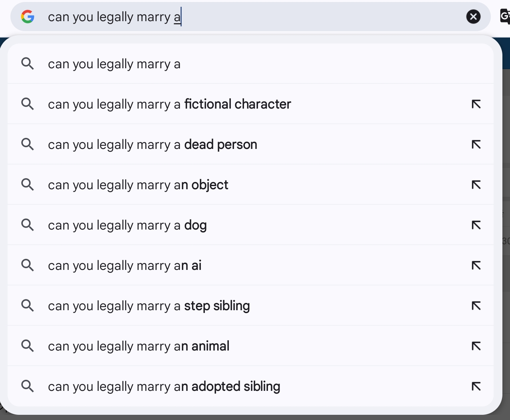Fill query arrow for an object suggestion
The height and width of the screenshot is (420, 510).
(476, 185)
